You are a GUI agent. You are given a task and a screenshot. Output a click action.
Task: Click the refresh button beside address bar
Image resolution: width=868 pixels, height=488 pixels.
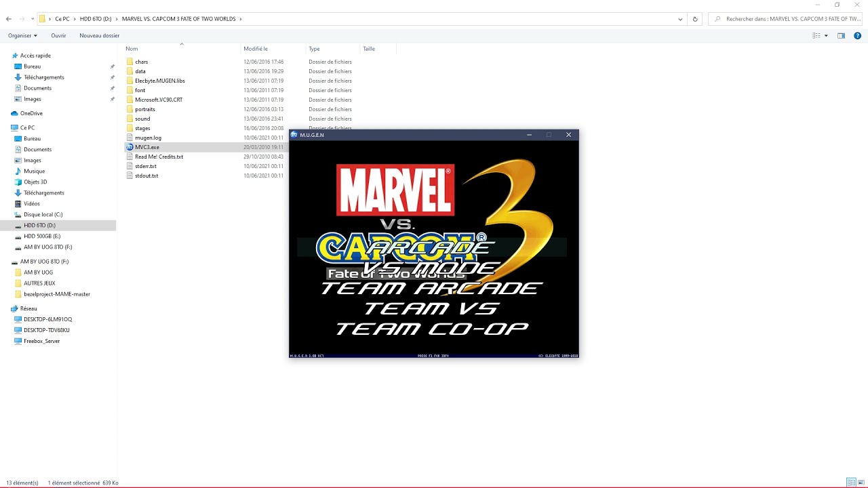[695, 19]
